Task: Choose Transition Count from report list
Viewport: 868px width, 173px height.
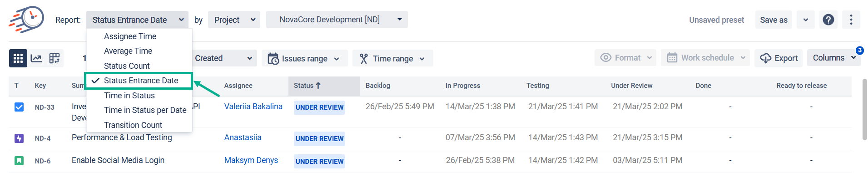Action: pyautogui.click(x=133, y=125)
